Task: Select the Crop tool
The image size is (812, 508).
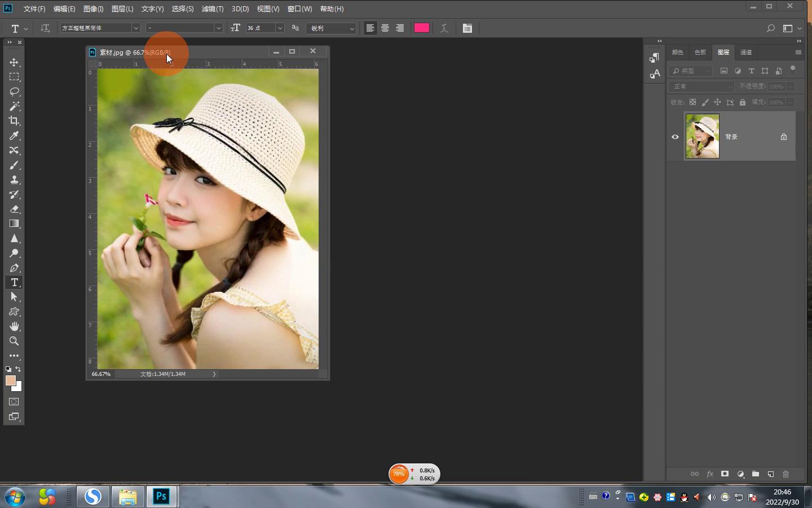Action: pos(14,121)
